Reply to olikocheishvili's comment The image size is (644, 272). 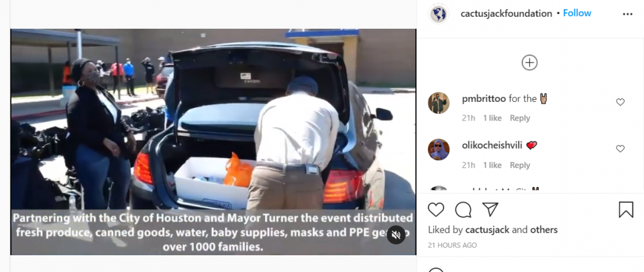tap(519, 165)
